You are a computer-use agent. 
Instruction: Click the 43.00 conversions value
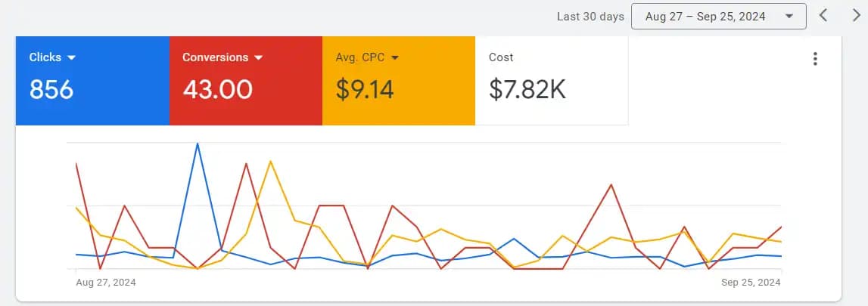pos(217,89)
